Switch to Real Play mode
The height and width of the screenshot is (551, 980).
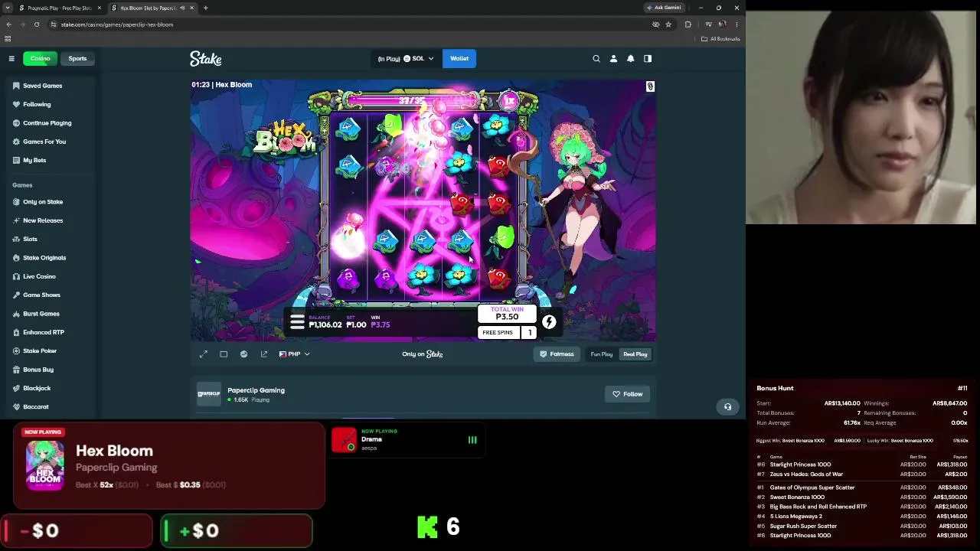tap(635, 354)
